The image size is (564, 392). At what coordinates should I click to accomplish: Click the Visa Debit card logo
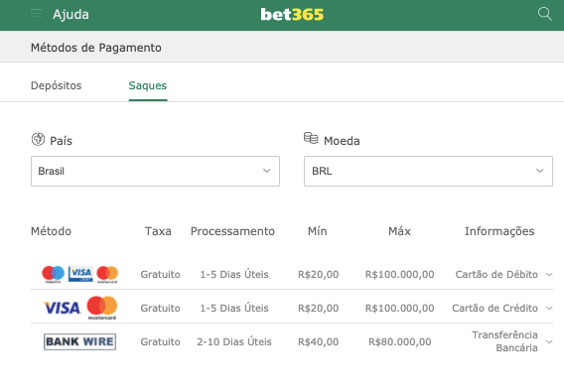click(x=80, y=274)
